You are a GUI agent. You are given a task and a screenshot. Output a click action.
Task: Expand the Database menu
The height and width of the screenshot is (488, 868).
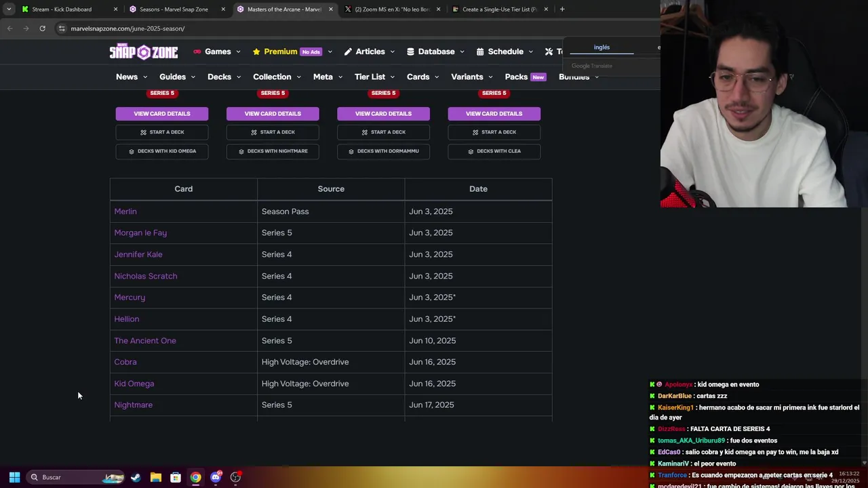(435, 52)
